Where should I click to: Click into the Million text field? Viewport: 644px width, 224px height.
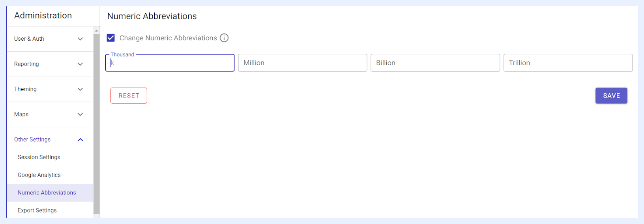303,63
